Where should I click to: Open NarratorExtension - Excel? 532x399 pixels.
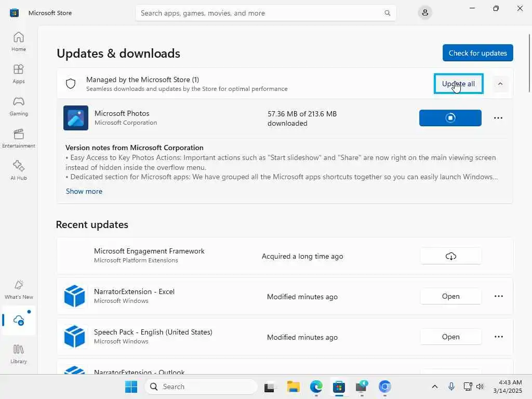(450, 296)
